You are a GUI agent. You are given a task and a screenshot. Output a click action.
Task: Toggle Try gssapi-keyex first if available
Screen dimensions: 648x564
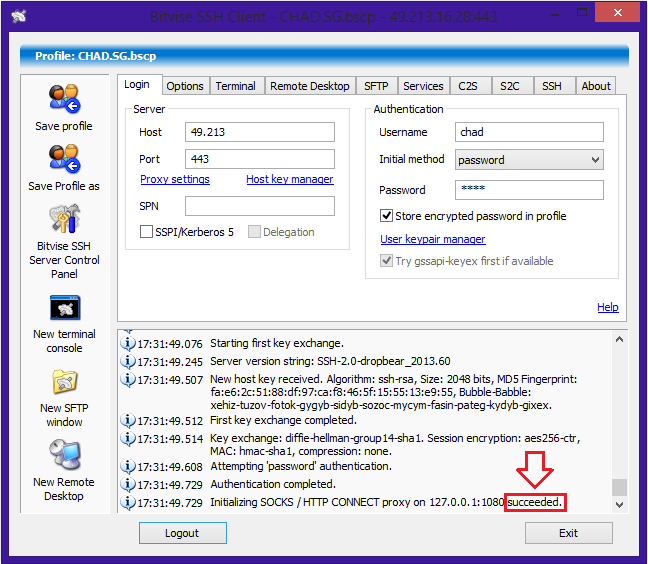[386, 261]
